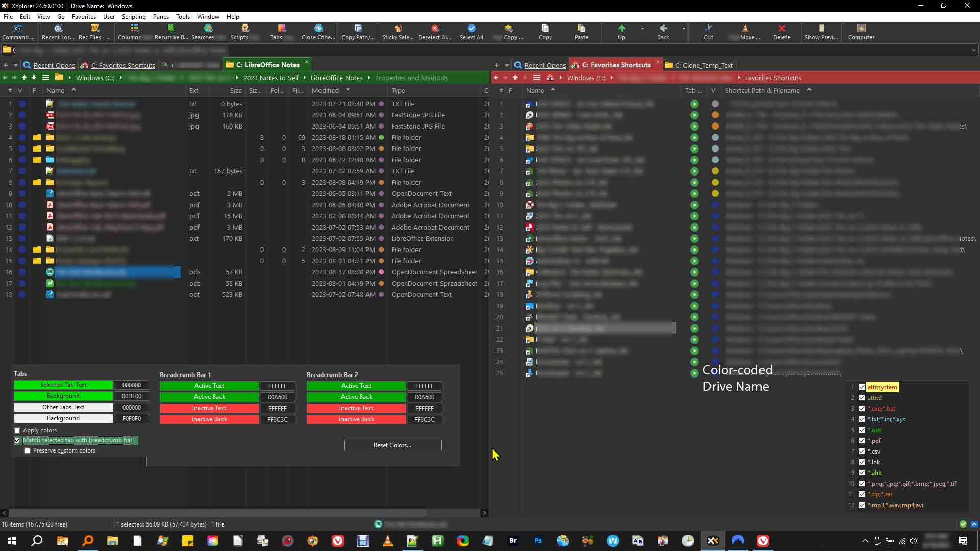980x551 pixels.
Task: Open the Scripting menu
Action: [133, 16]
